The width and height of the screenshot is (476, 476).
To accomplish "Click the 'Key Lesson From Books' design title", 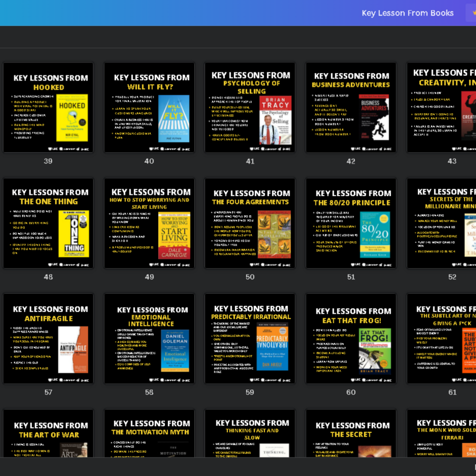I will tap(407, 13).
